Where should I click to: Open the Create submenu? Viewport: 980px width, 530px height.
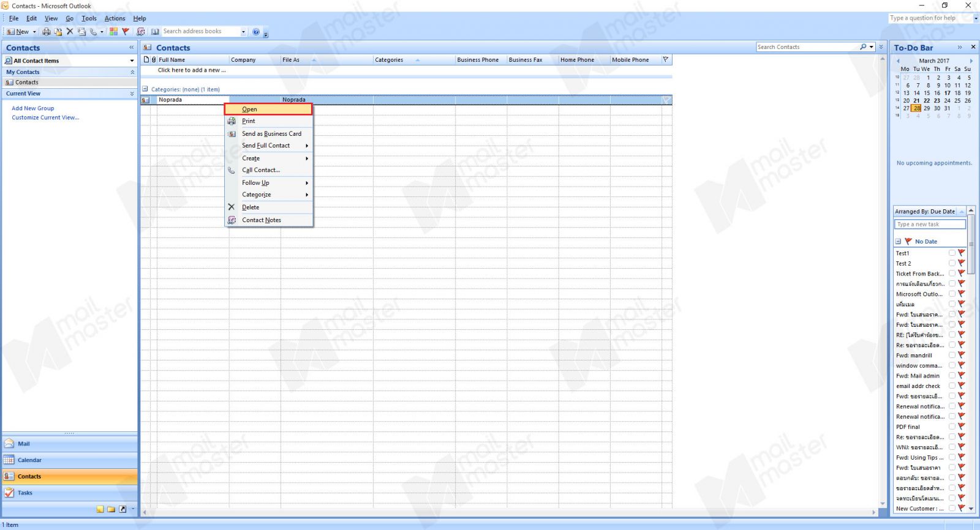[x=268, y=158]
